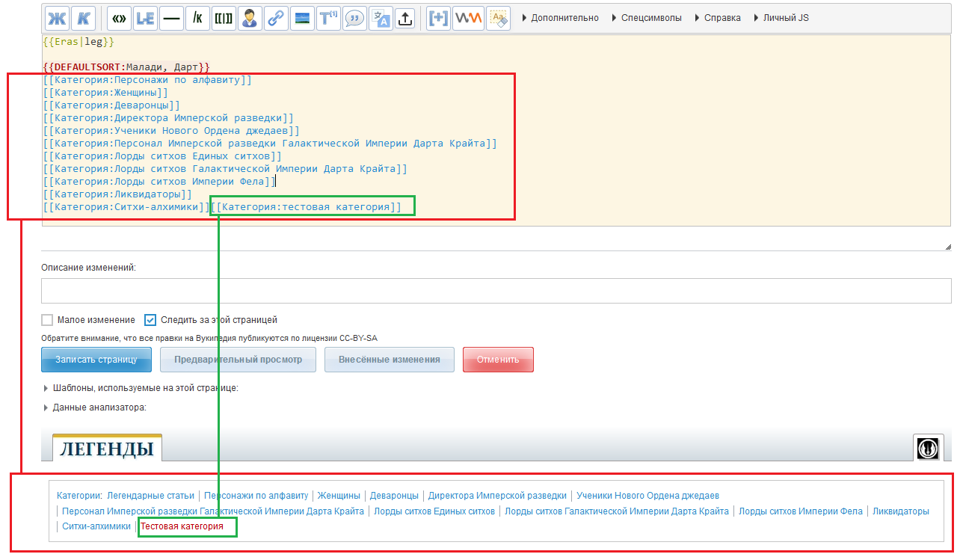Apply bold formatting with Ж button
The height and width of the screenshot is (560, 960).
coord(57,19)
